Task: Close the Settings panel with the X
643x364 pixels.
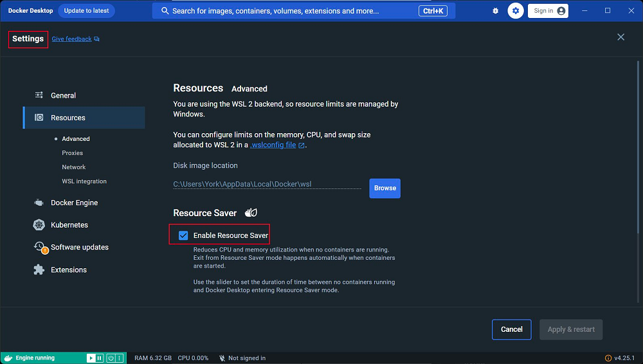Action: pyautogui.click(x=620, y=37)
